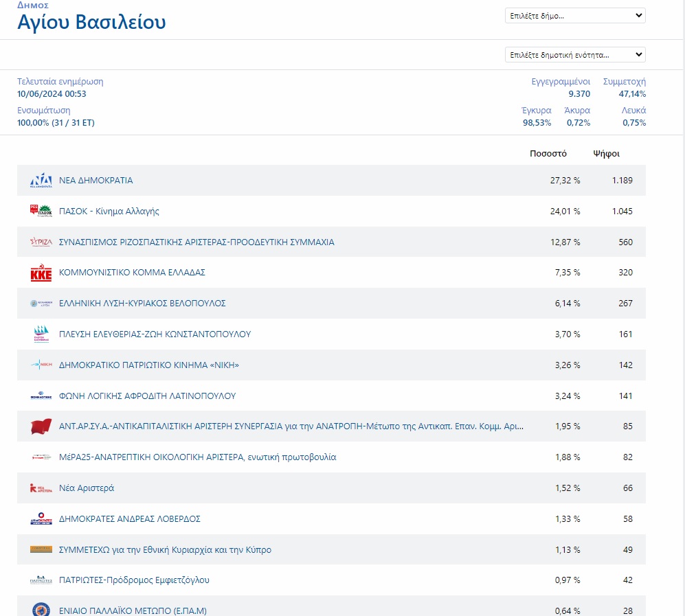Click the '560' votes cell
The width and height of the screenshot is (685, 616).
pyautogui.click(x=626, y=242)
